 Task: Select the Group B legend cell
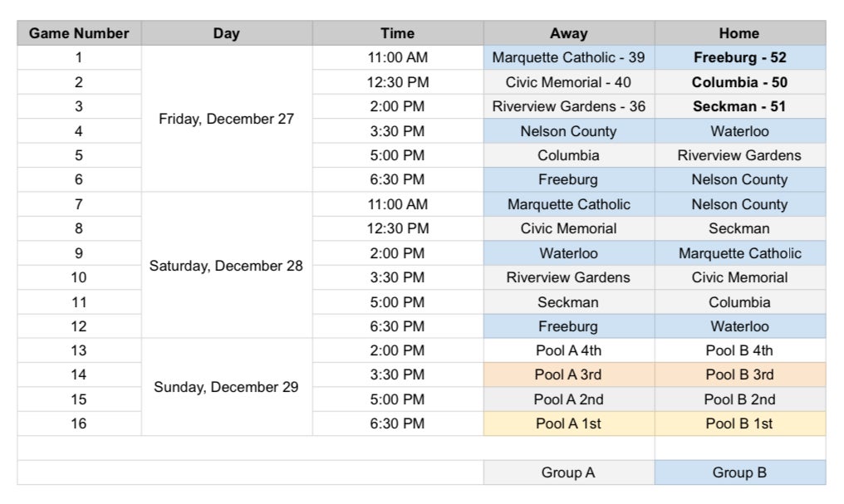(739, 472)
